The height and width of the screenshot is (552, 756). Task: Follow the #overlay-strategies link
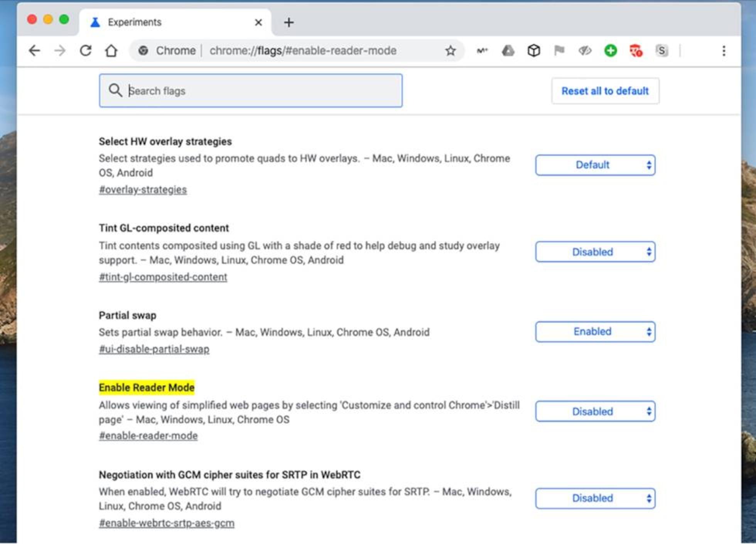(143, 190)
